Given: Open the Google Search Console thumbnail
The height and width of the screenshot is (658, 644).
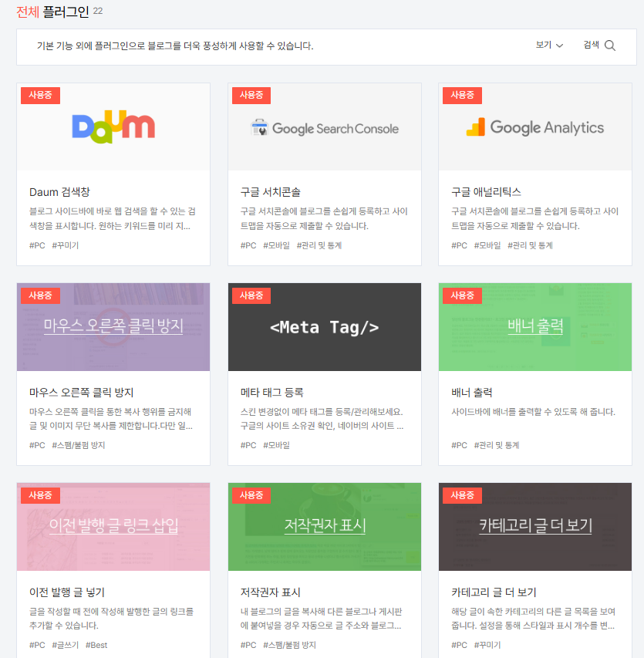Looking at the screenshot, I should click(324, 127).
